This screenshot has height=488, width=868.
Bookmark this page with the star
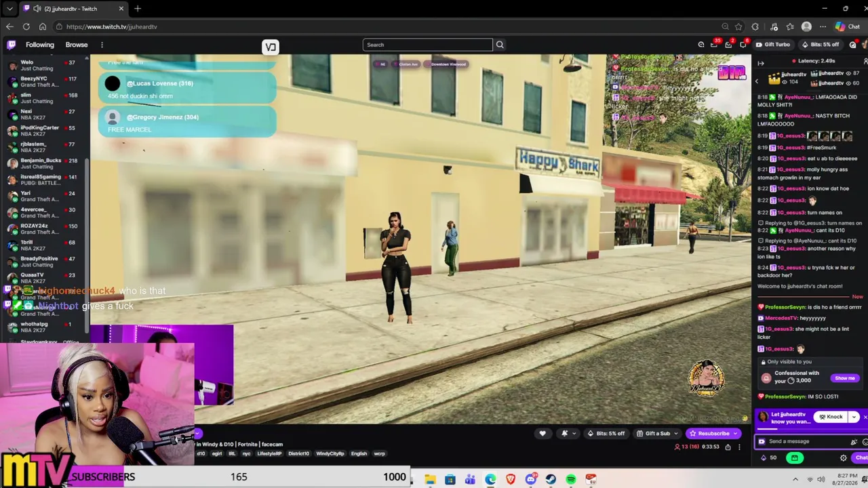[x=738, y=26]
